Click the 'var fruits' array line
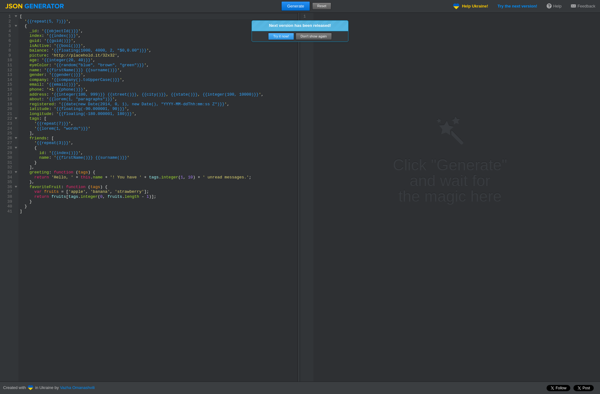The height and width of the screenshot is (394, 600). click(x=91, y=192)
